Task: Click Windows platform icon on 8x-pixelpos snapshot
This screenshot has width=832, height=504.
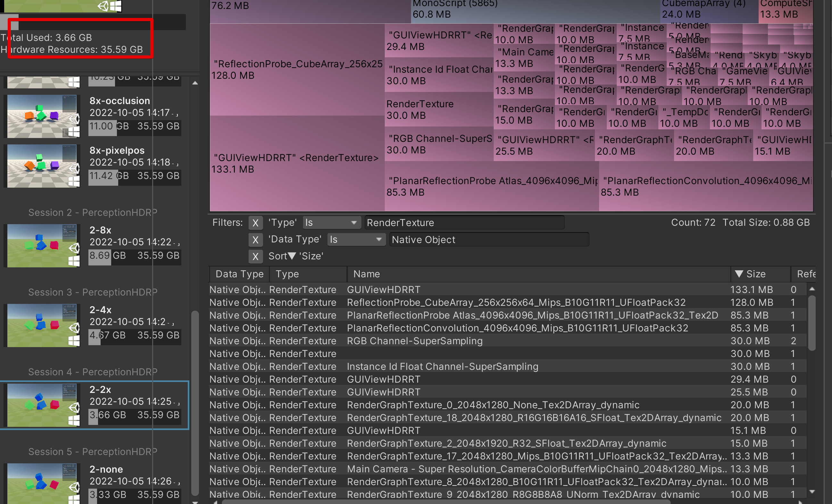Action: point(74,182)
